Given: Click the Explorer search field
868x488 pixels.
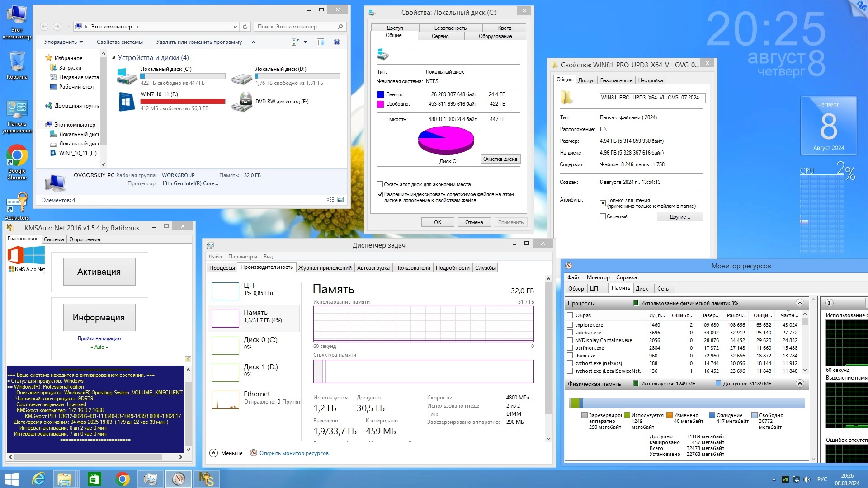Looking at the screenshot, I should coord(296,27).
